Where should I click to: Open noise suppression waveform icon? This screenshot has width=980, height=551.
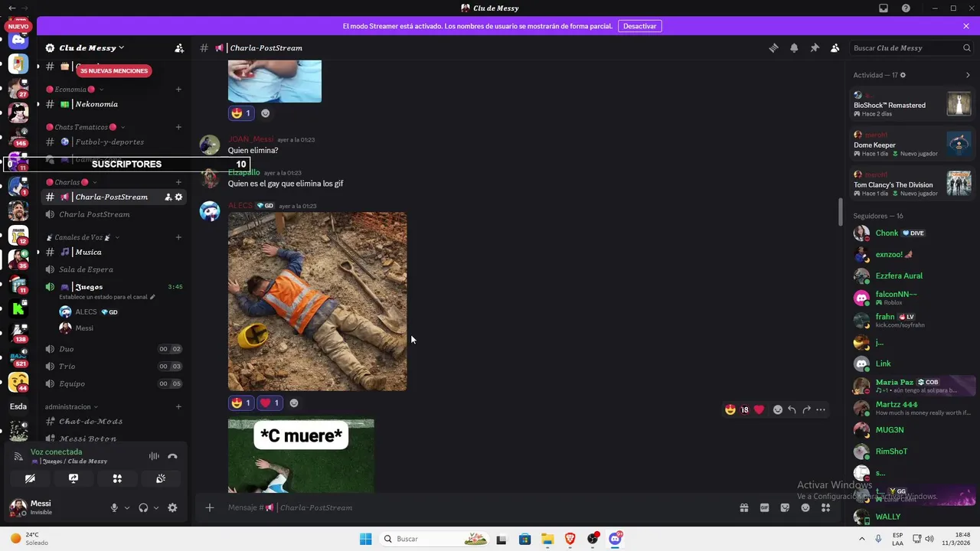pyautogui.click(x=154, y=456)
